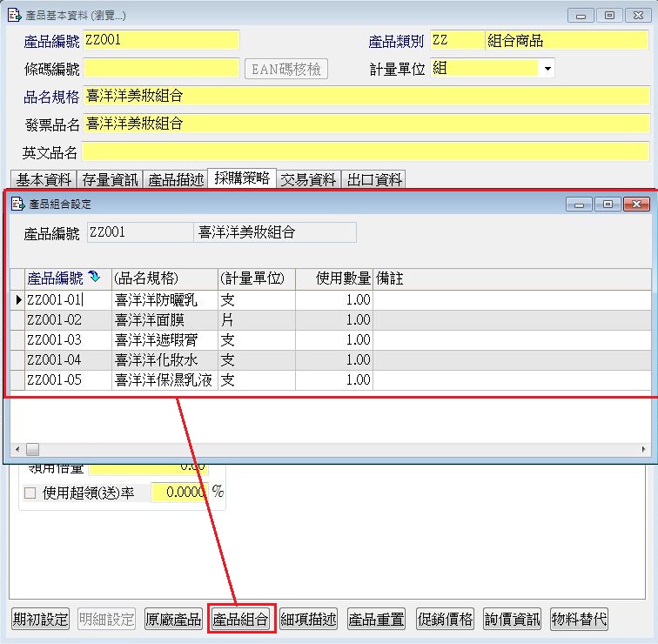Screen dimensions: 658x644
Task: Open 細項描述 at the bottom
Action: coord(309,620)
